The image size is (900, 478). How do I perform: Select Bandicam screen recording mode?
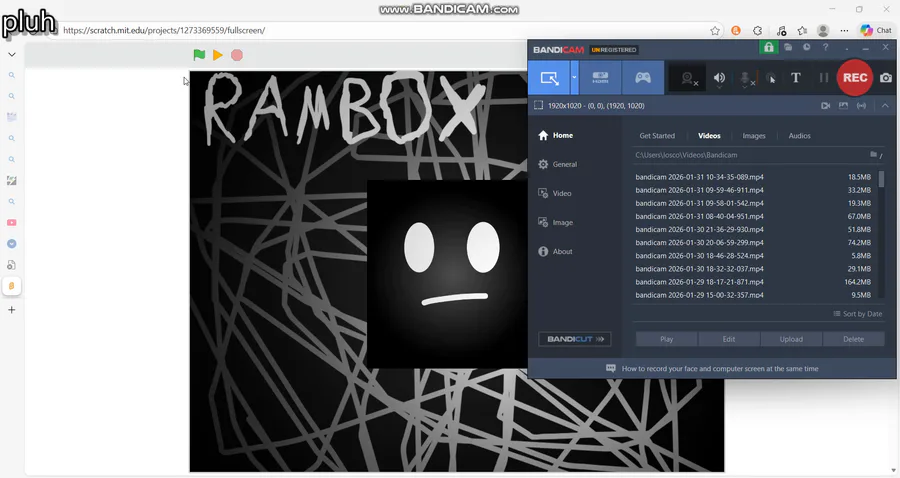[549, 77]
